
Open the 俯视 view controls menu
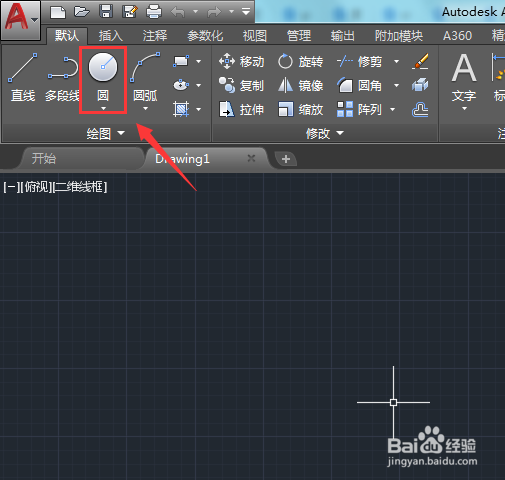(36, 187)
